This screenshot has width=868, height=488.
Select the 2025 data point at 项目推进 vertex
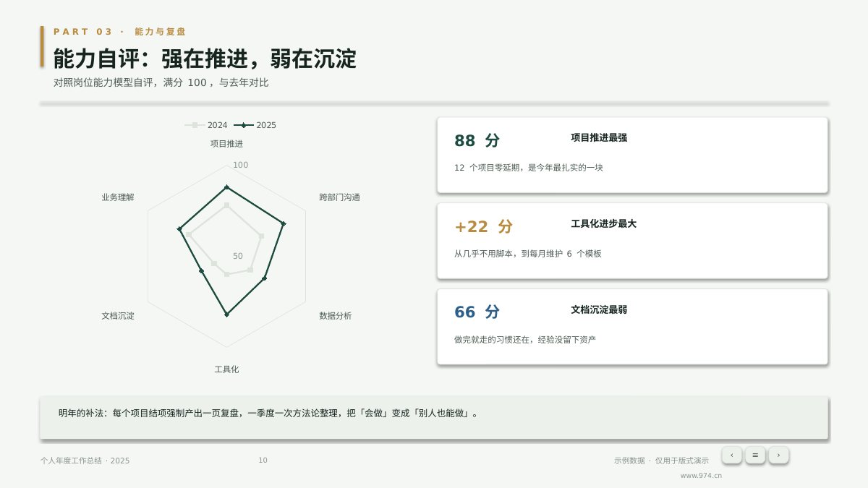pos(226,187)
